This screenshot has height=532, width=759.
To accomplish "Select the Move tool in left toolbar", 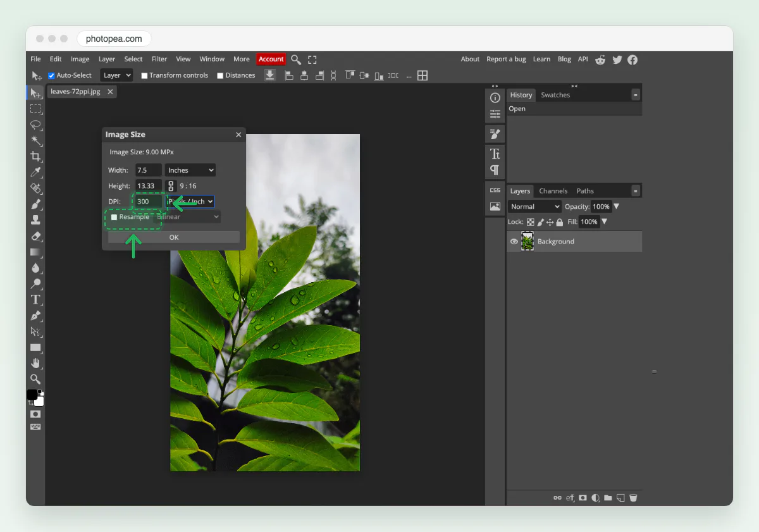I will click(x=35, y=93).
